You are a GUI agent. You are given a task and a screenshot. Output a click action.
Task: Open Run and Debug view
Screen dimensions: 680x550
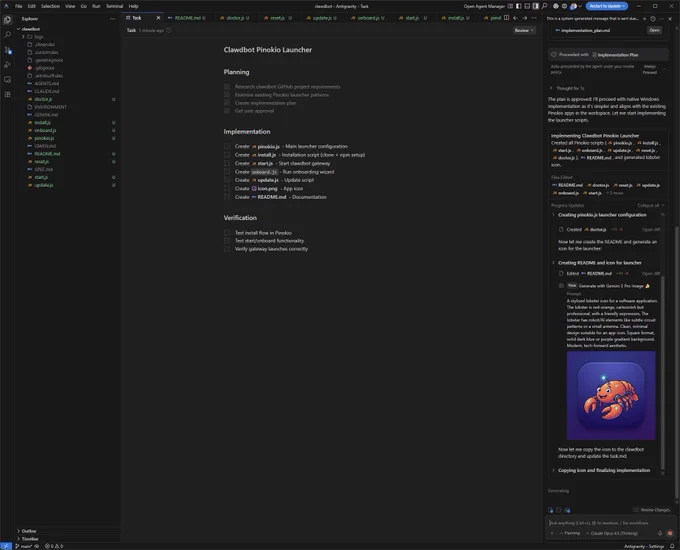coord(7,65)
